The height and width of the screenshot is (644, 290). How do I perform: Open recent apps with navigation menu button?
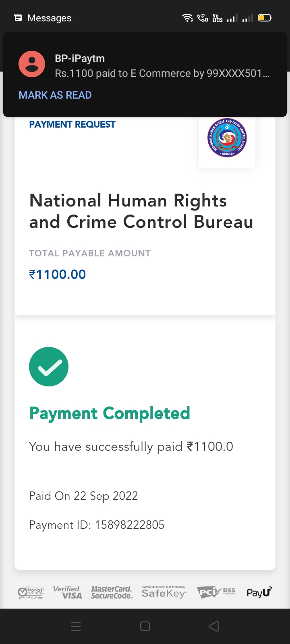pos(76,626)
